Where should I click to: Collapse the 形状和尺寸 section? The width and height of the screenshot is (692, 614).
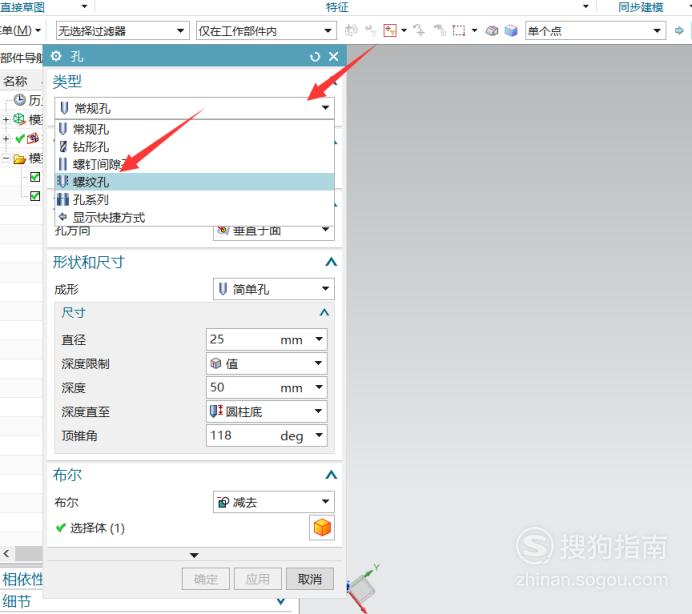pos(331,262)
